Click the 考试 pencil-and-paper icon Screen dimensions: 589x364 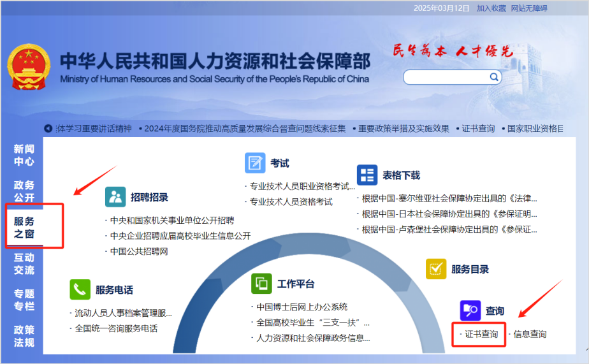click(255, 163)
